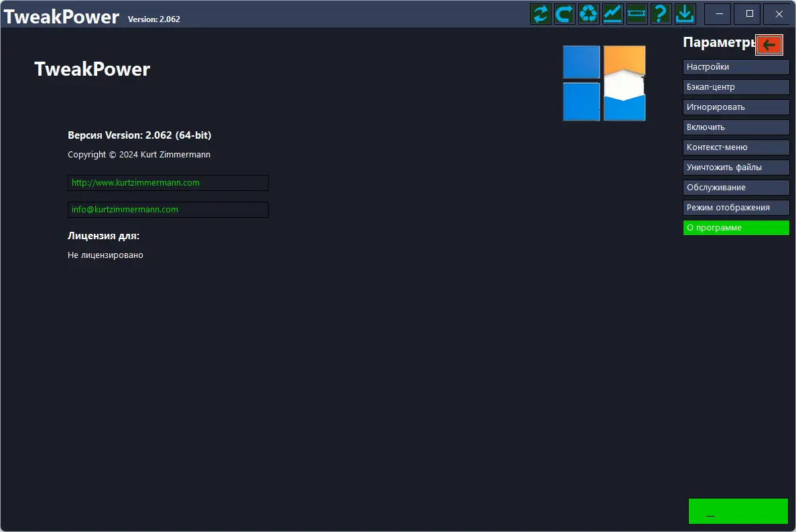Click the two-arrow refresh icon in title bar
The height and width of the screenshot is (532, 796).
(540, 13)
